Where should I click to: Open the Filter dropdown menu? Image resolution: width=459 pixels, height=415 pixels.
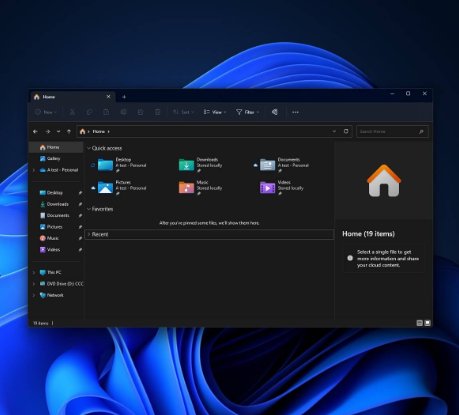click(x=247, y=112)
